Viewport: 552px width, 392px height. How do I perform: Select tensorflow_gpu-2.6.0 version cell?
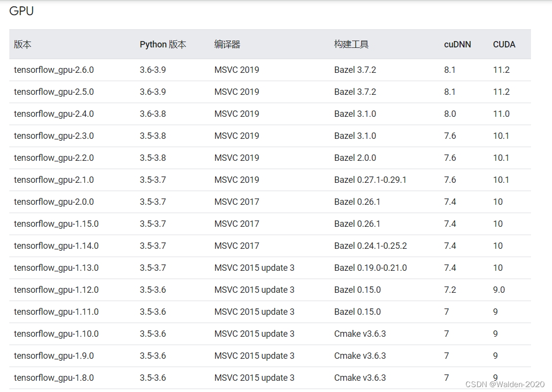[54, 70]
